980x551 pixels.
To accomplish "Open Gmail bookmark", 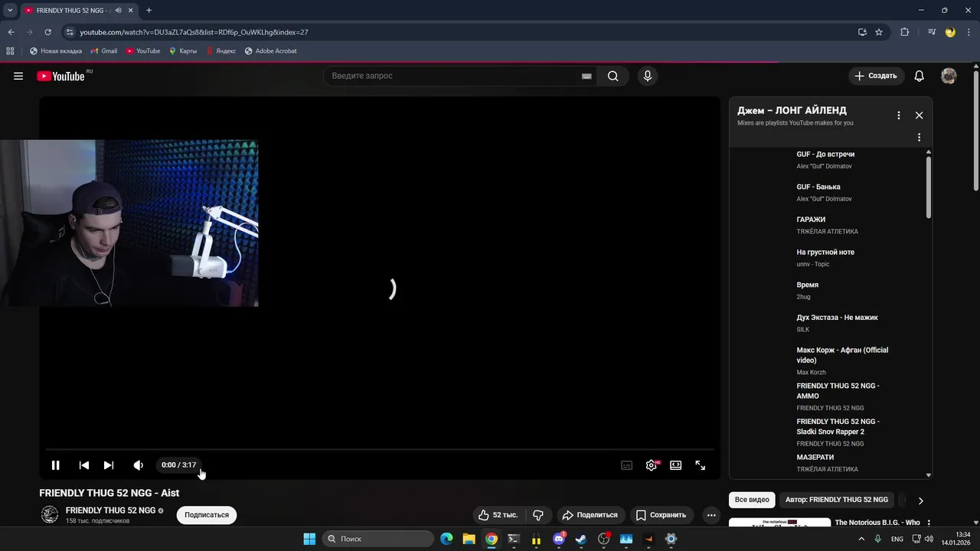I will (x=103, y=51).
